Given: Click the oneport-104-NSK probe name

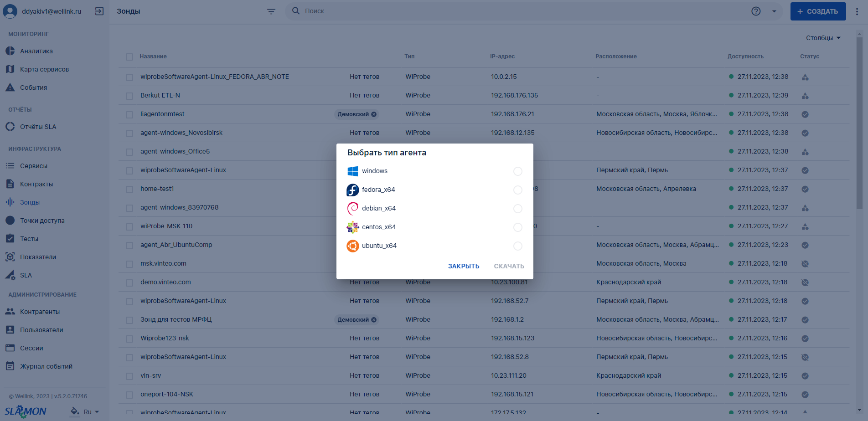Looking at the screenshot, I should click(x=167, y=394).
